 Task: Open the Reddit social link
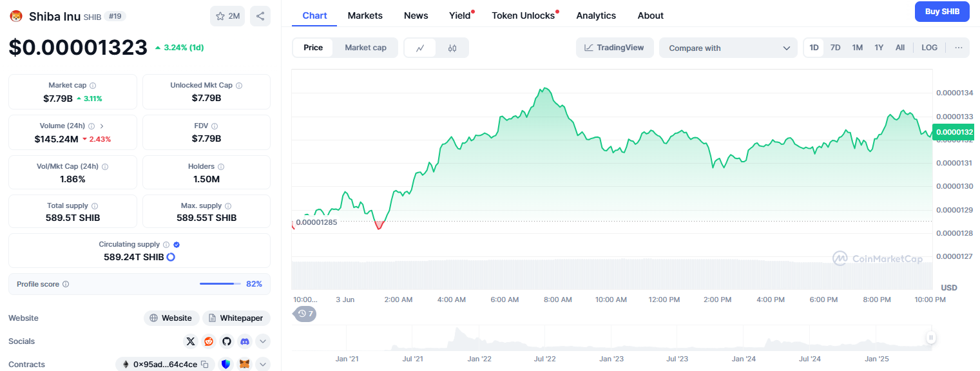pos(209,341)
